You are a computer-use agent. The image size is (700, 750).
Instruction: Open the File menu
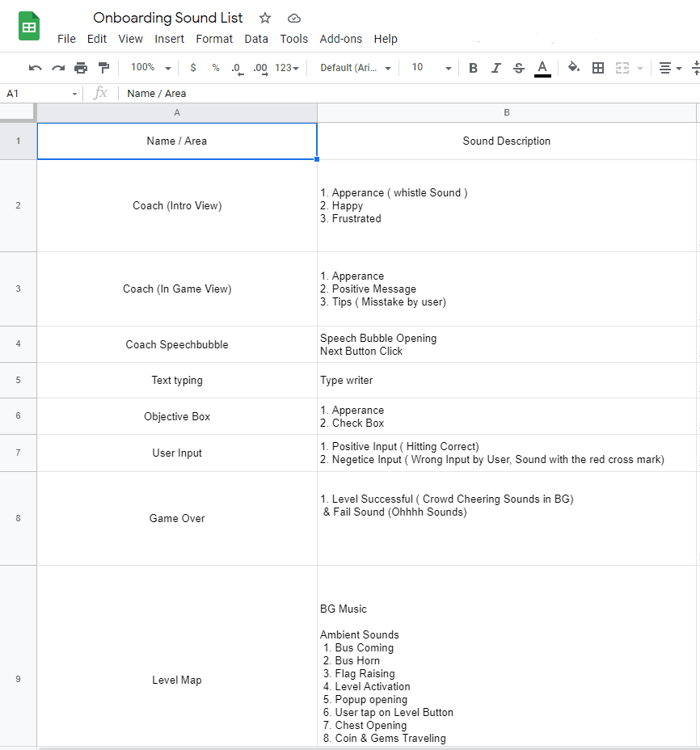pyautogui.click(x=66, y=39)
